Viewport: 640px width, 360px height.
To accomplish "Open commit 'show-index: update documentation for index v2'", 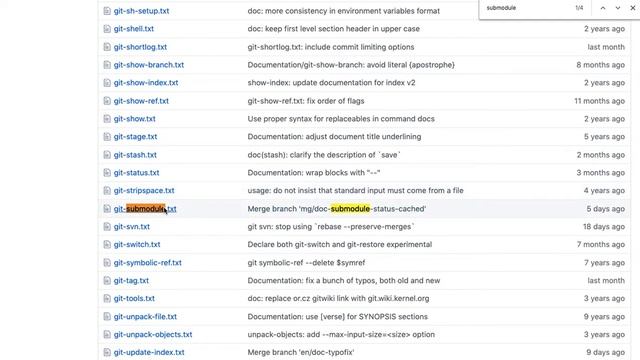I will point(331,83).
